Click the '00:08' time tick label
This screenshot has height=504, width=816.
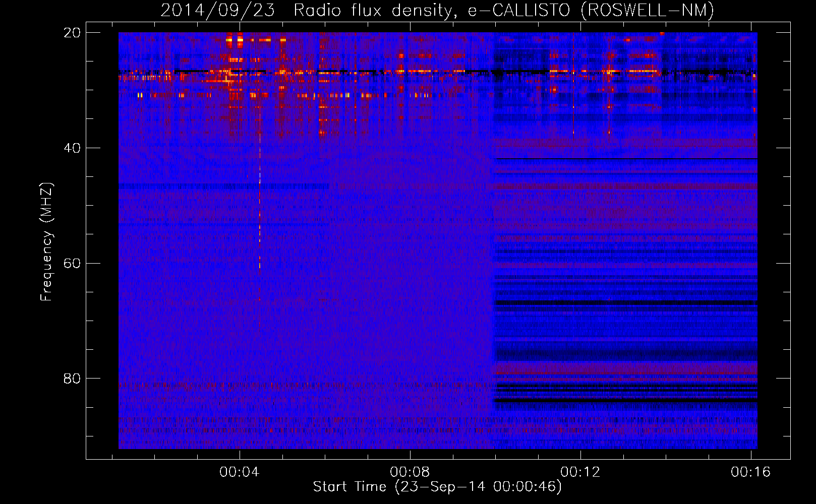pos(410,472)
